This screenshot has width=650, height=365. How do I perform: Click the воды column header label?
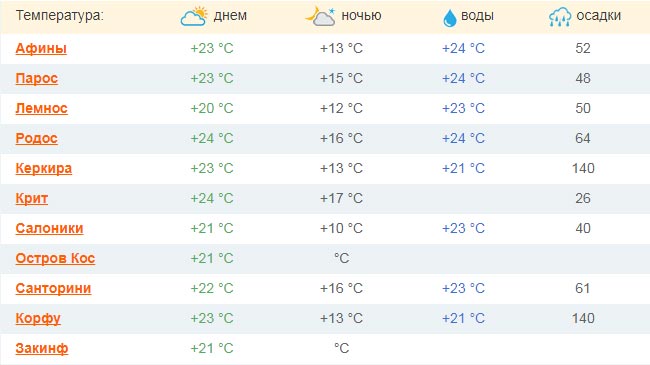pyautogui.click(x=477, y=16)
